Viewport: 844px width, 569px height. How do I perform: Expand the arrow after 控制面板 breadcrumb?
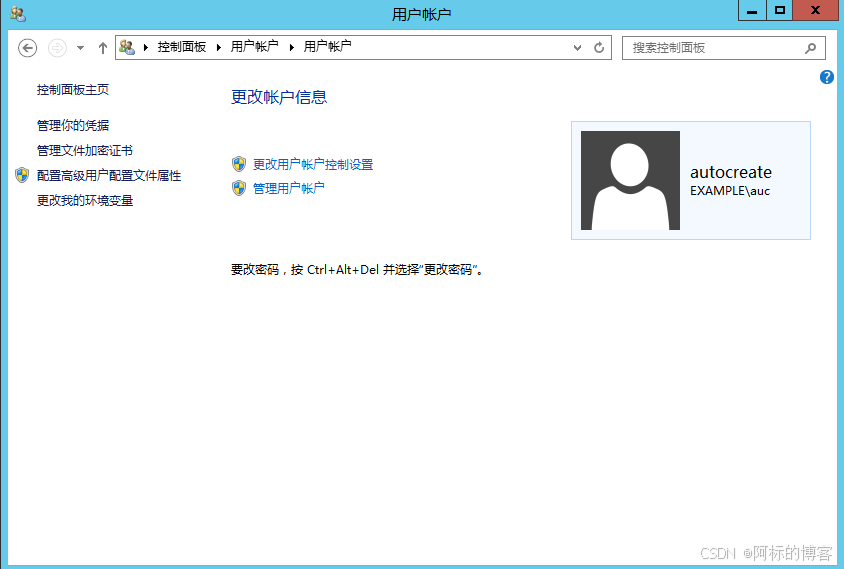(x=219, y=47)
